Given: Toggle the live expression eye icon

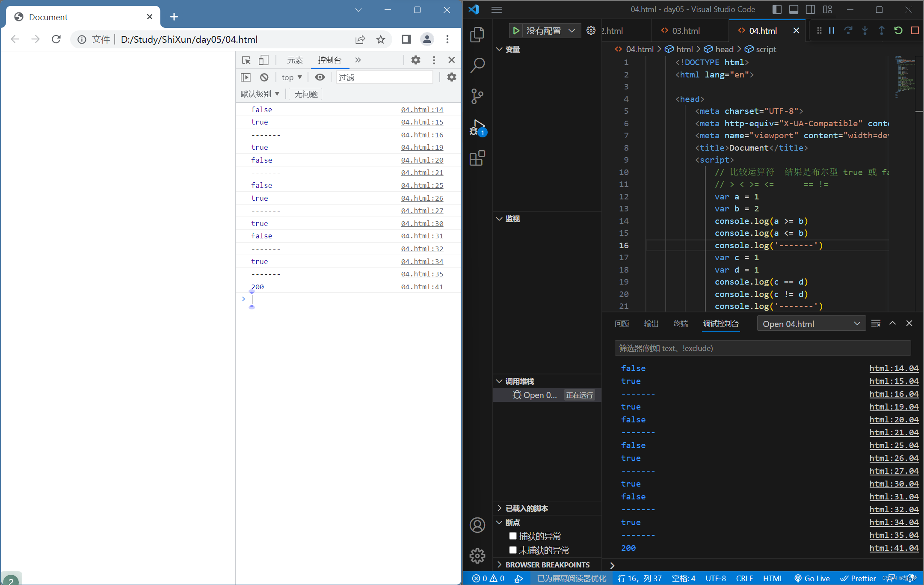Looking at the screenshot, I should point(320,77).
